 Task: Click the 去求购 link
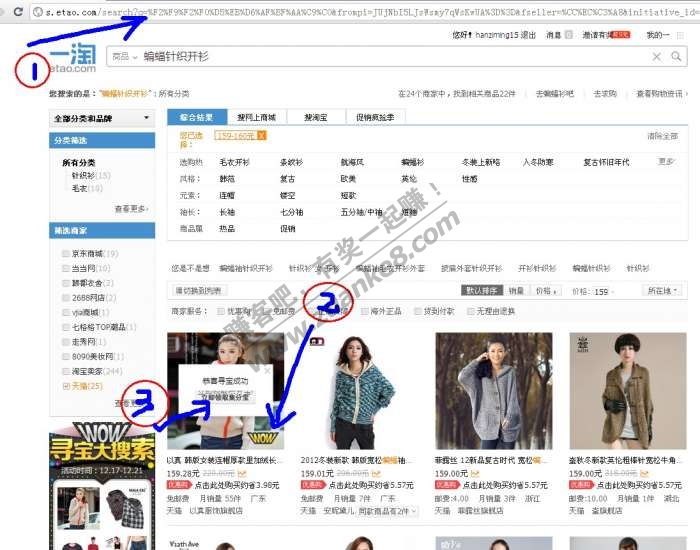[605, 94]
